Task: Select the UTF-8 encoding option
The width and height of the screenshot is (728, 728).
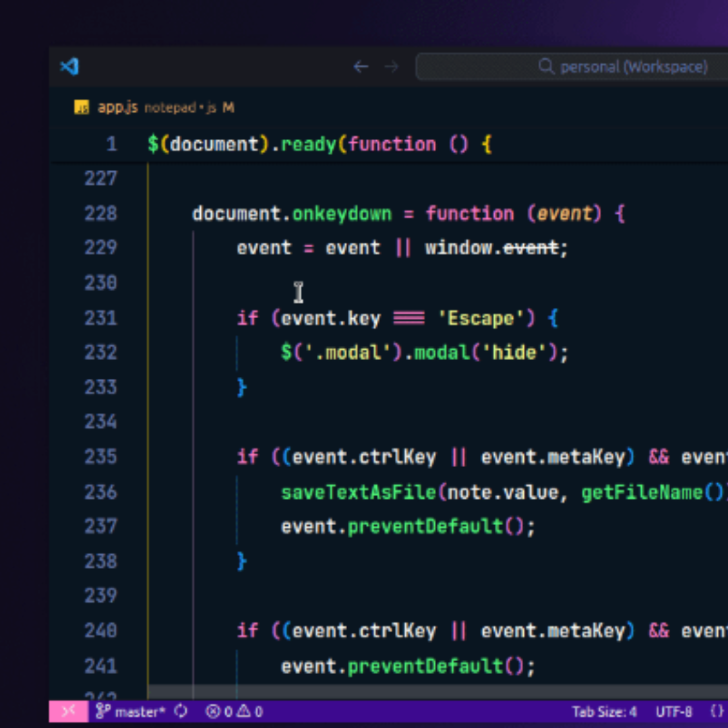Action: (x=673, y=711)
